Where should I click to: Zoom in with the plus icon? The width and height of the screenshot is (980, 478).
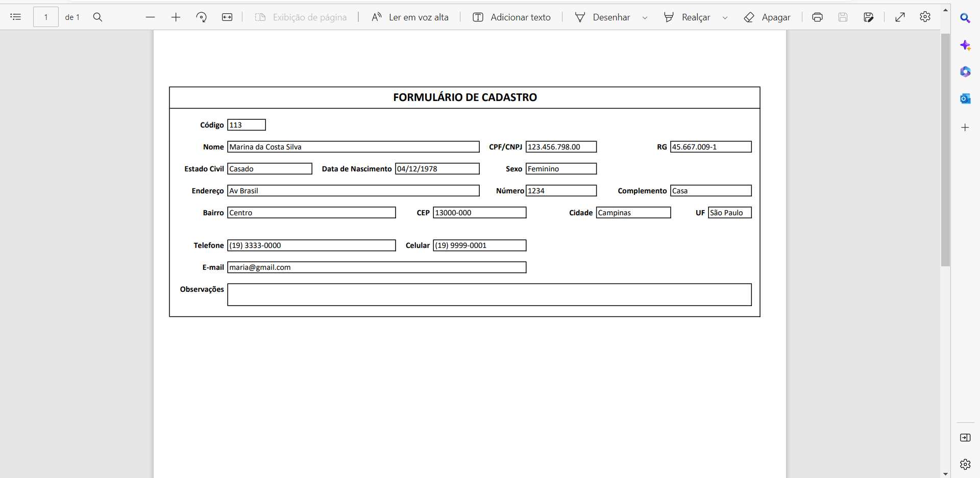176,17
